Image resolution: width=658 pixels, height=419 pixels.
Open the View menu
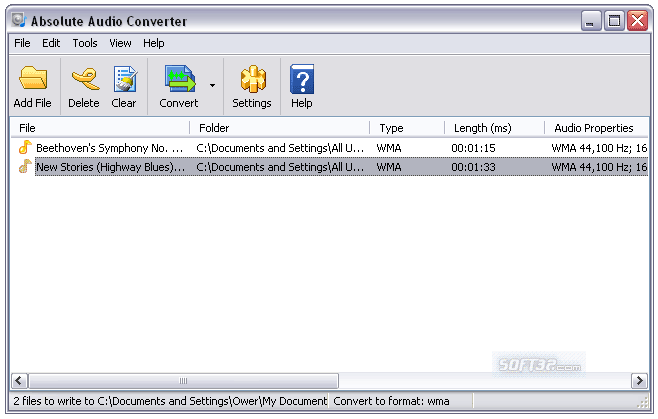point(120,43)
